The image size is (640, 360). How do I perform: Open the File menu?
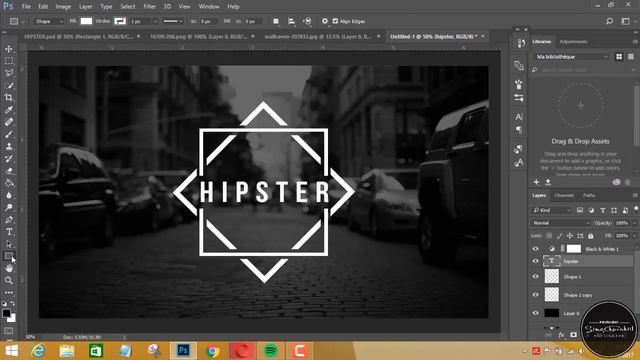click(x=26, y=7)
